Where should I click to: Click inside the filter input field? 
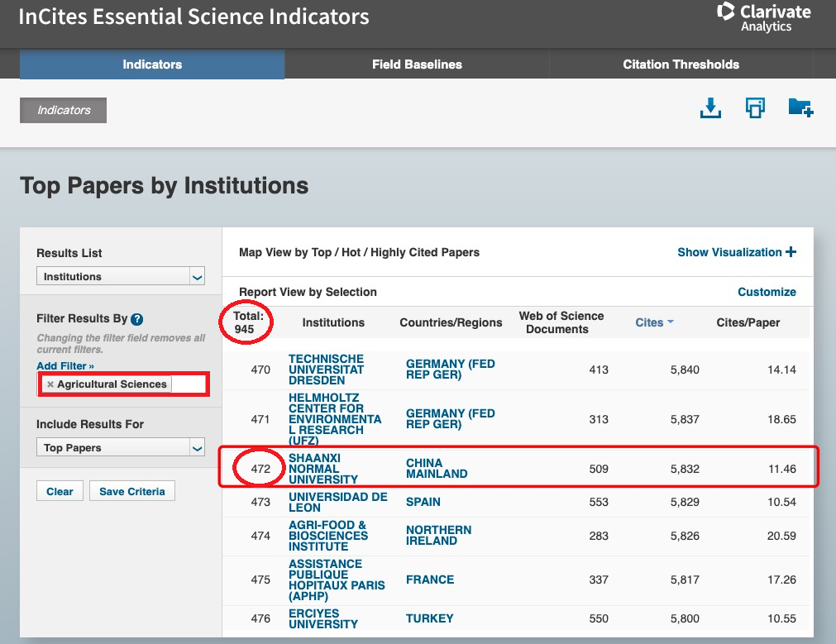[x=189, y=384]
